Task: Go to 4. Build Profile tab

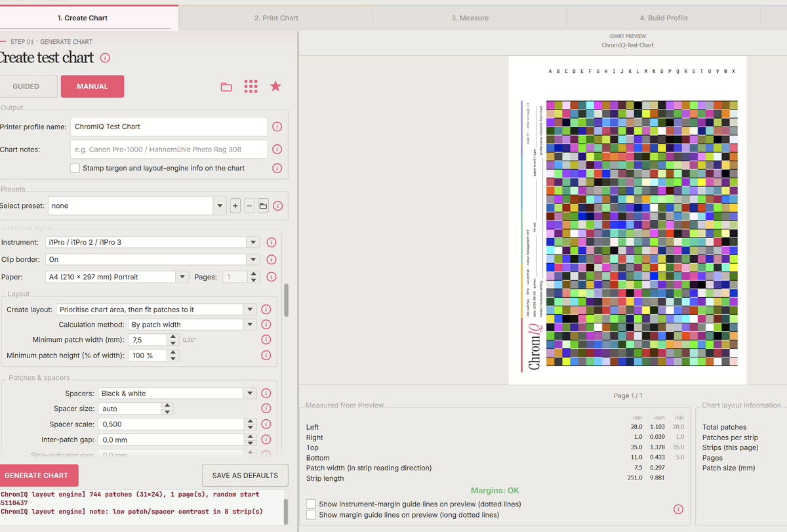Action: [x=664, y=18]
